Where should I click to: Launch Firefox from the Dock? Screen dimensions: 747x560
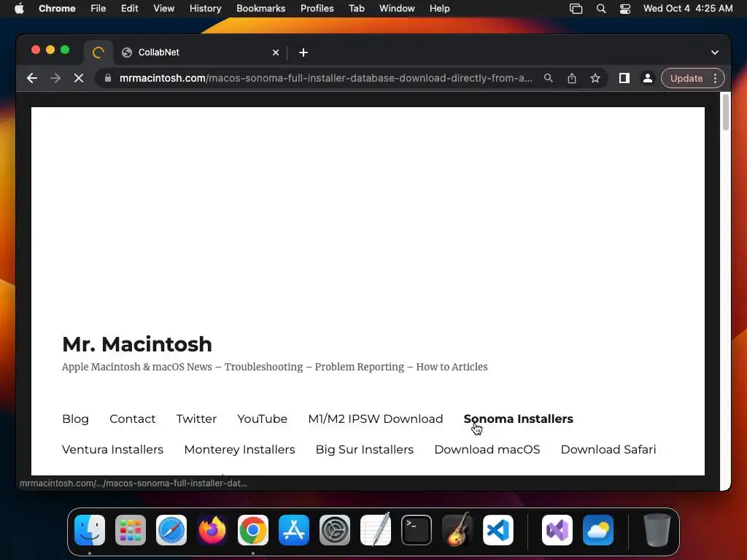click(212, 530)
